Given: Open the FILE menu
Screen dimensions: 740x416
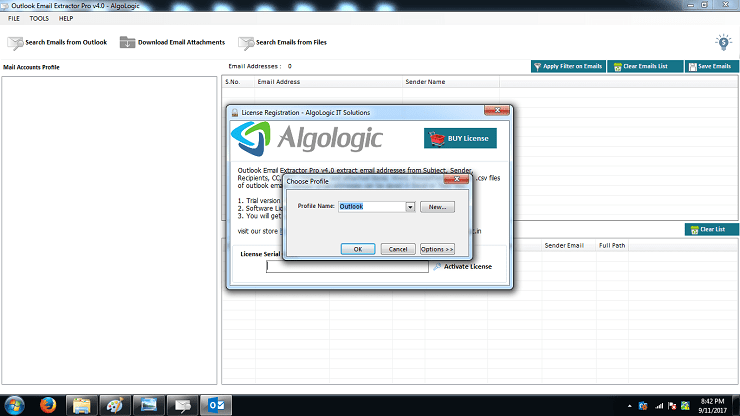Looking at the screenshot, I should 14,18.
